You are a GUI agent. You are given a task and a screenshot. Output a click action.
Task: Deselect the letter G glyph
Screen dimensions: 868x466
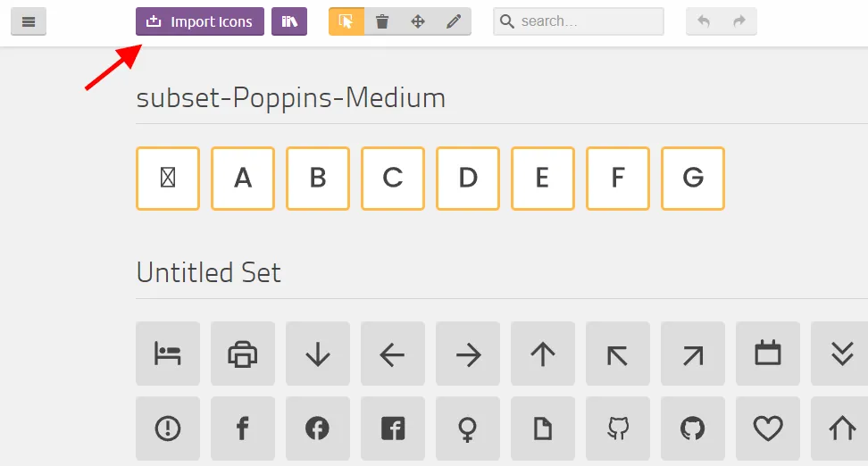click(693, 179)
